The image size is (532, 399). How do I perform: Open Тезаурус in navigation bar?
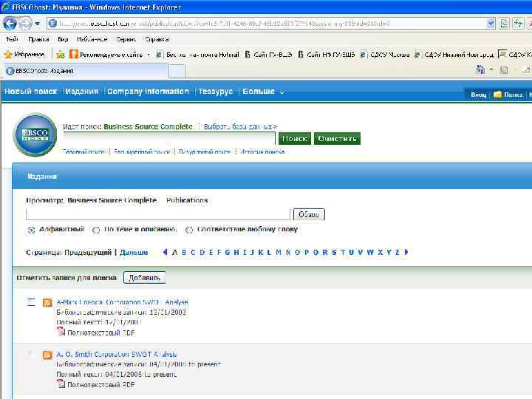pos(216,92)
